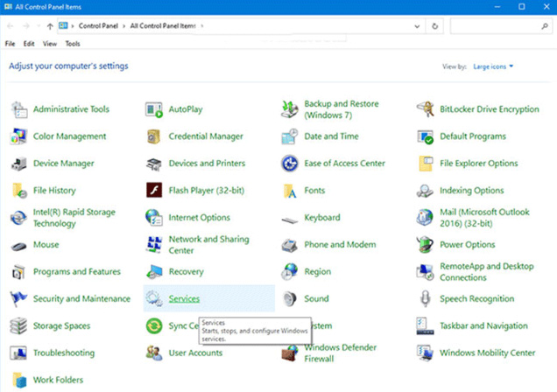
Task: Open Backup and Restore icon
Action: point(290,109)
